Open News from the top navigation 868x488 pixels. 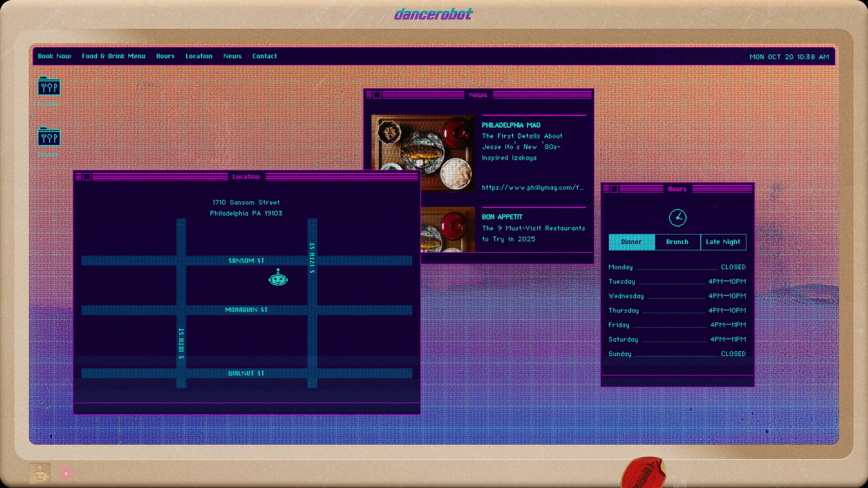pyautogui.click(x=233, y=56)
